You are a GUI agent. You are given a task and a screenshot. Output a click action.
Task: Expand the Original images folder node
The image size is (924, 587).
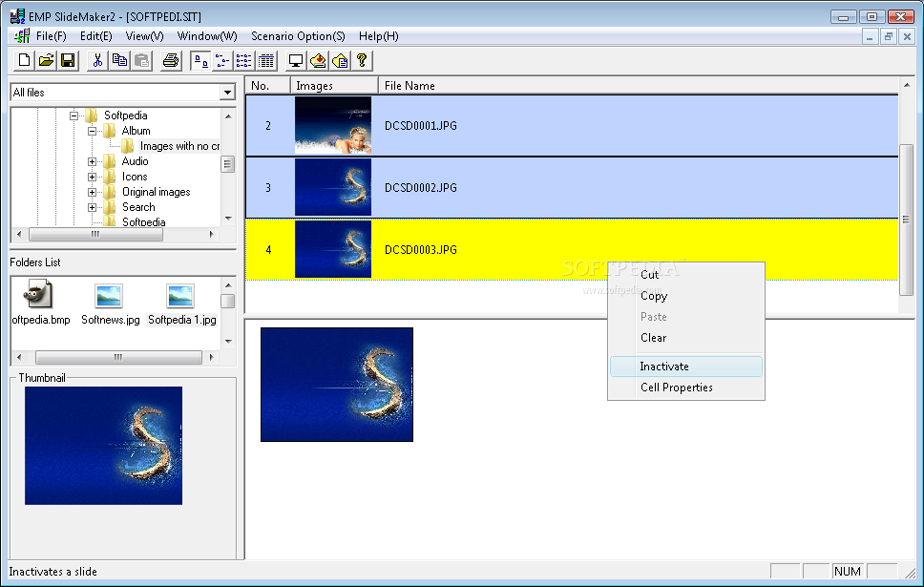[92, 192]
